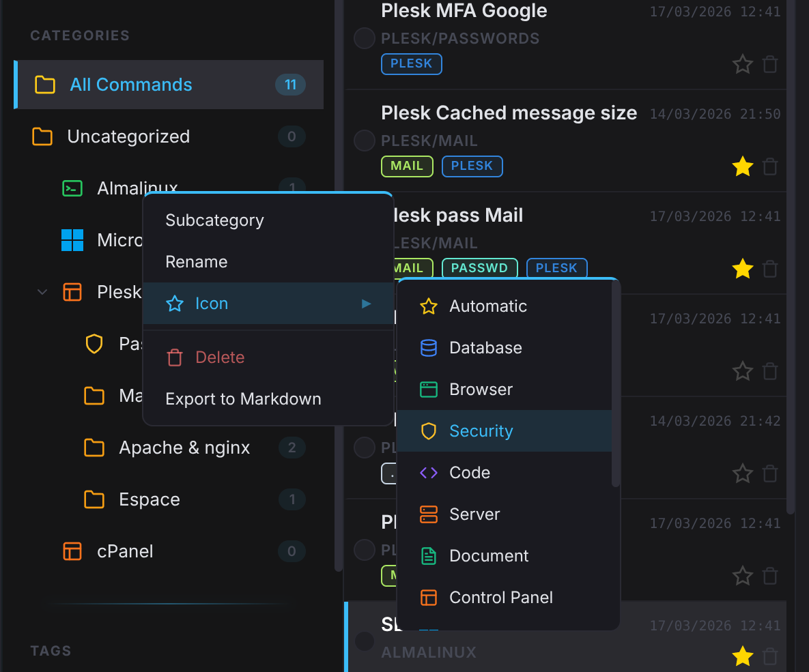
Task: Delete Plesk pass Mail via trash icon
Action: pos(770,269)
